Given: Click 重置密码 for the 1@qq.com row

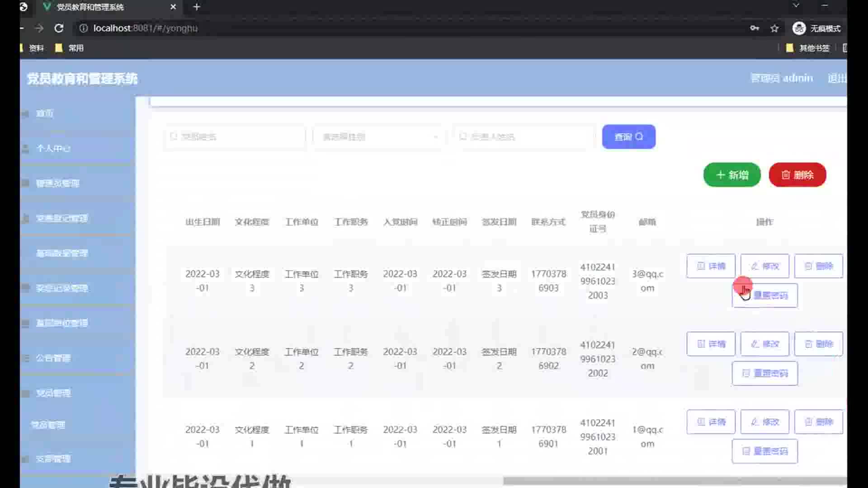Looking at the screenshot, I should tap(765, 451).
